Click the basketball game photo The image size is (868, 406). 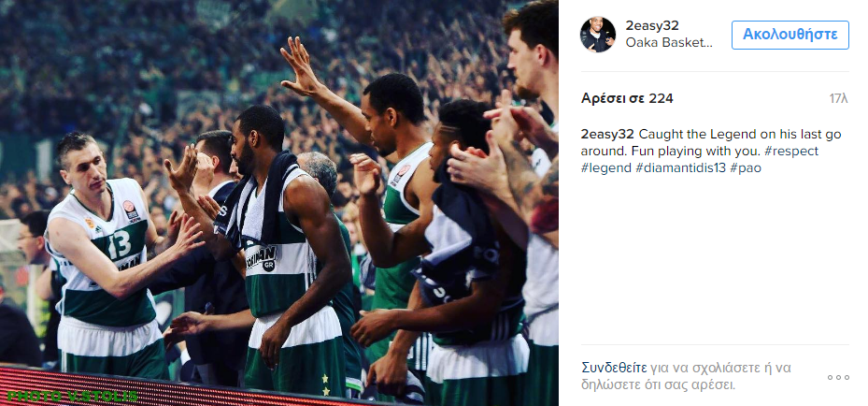click(279, 203)
